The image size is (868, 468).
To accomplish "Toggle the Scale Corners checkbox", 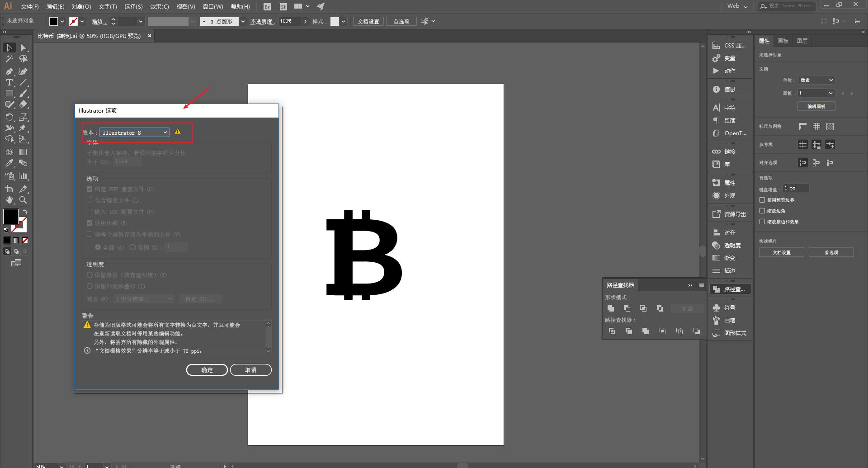I will (x=762, y=211).
